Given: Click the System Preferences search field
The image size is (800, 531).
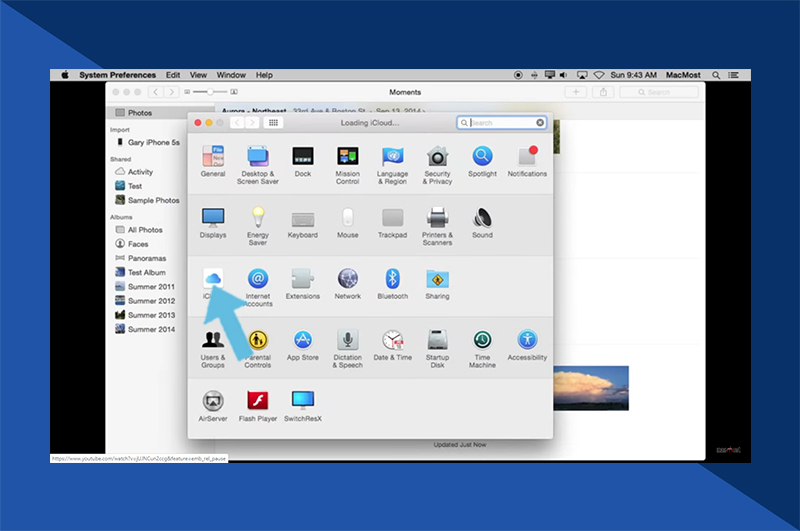Looking at the screenshot, I should (501, 122).
